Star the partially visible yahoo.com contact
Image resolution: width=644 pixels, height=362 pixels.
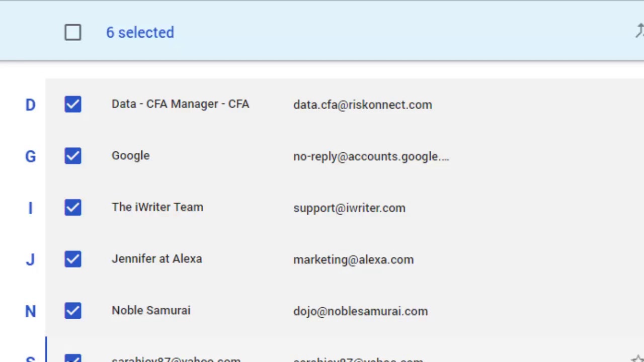(637, 359)
